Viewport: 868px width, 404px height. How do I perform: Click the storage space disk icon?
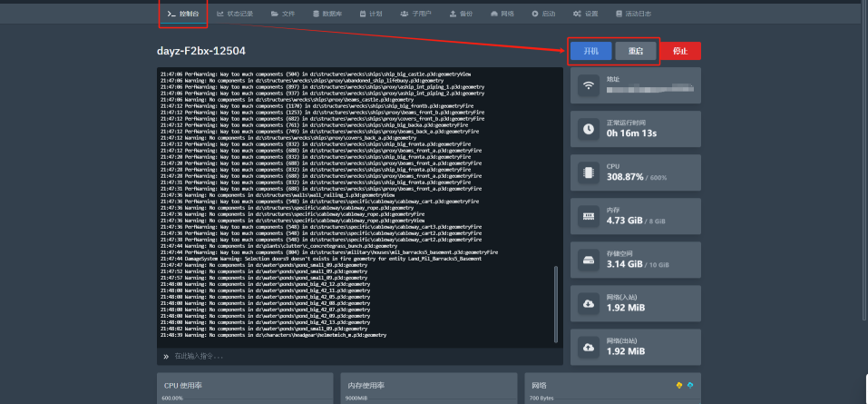[589, 259]
